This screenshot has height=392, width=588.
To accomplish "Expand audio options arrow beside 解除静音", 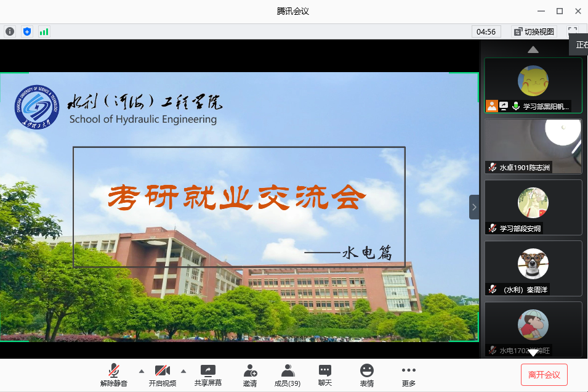I will point(142,371).
